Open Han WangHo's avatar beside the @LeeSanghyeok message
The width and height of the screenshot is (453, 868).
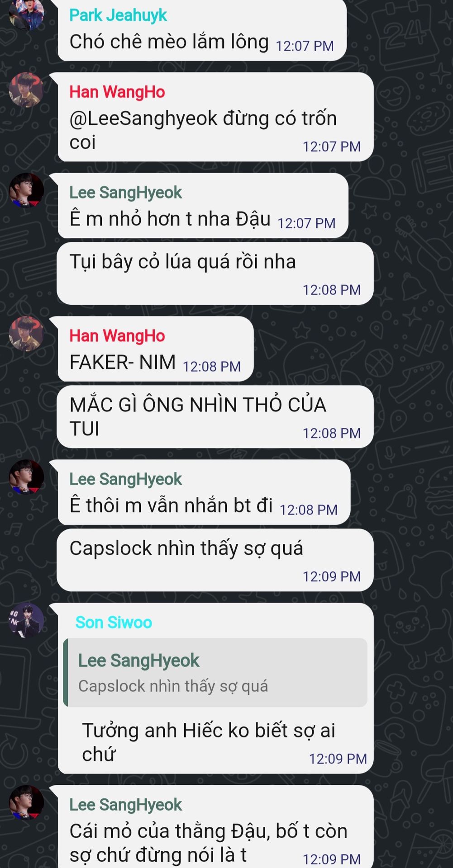click(26, 90)
